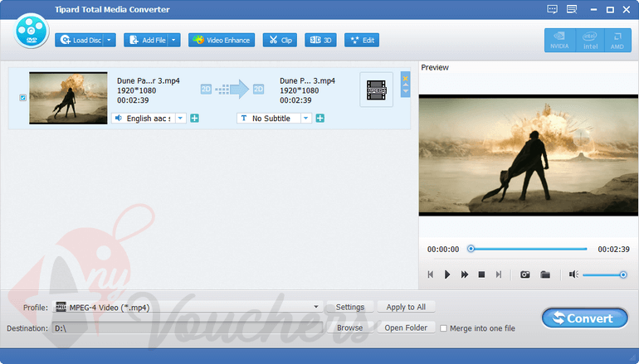Image resolution: width=639 pixels, height=364 pixels.
Task: Browse for destination folder
Action: pos(349,328)
